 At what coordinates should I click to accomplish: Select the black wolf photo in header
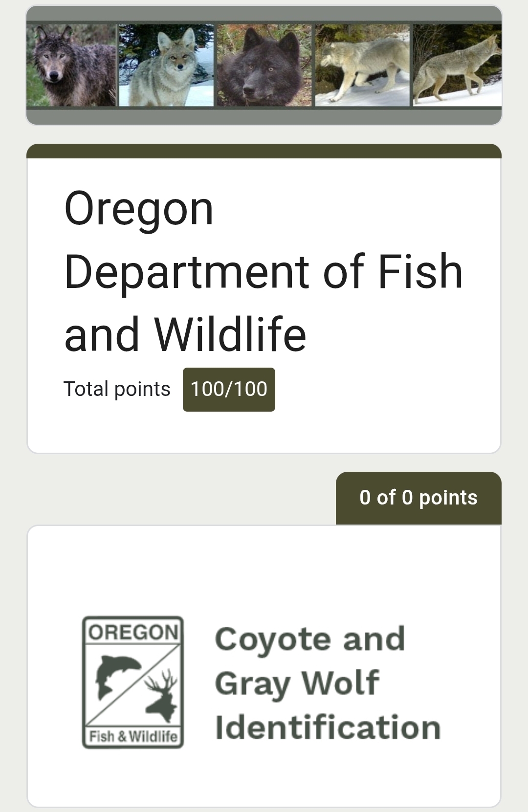(x=264, y=65)
